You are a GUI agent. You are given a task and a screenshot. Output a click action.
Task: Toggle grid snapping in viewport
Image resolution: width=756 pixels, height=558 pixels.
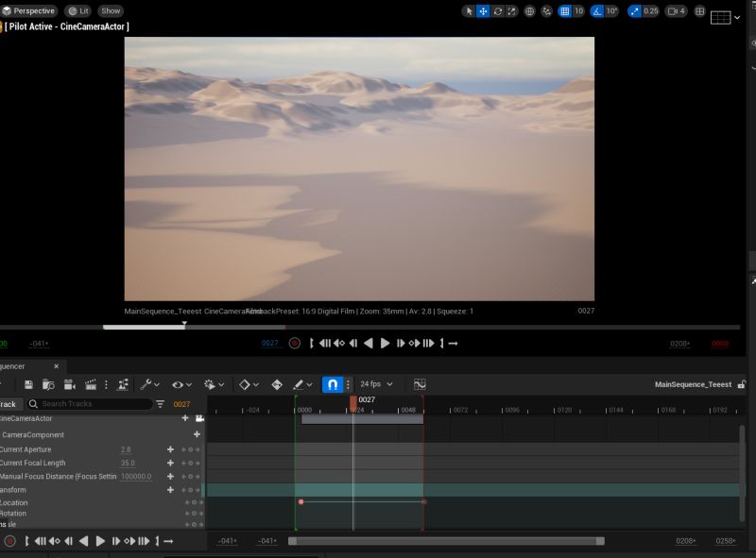pos(564,11)
